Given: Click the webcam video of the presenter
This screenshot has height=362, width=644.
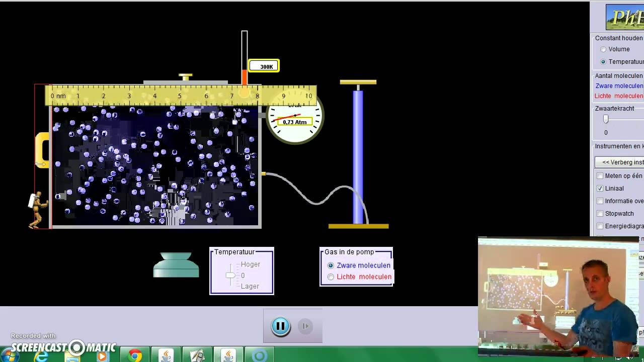Looking at the screenshot, I should pyautogui.click(x=558, y=297).
